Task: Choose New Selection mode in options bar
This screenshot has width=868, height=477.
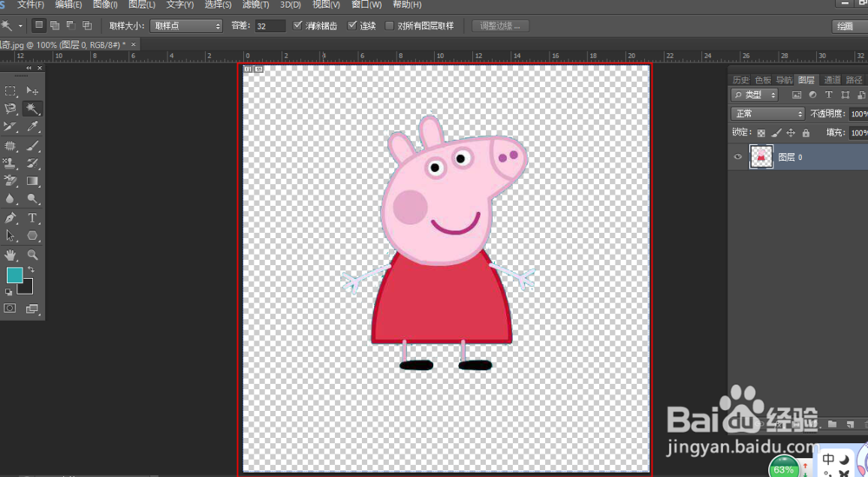Action: point(39,25)
